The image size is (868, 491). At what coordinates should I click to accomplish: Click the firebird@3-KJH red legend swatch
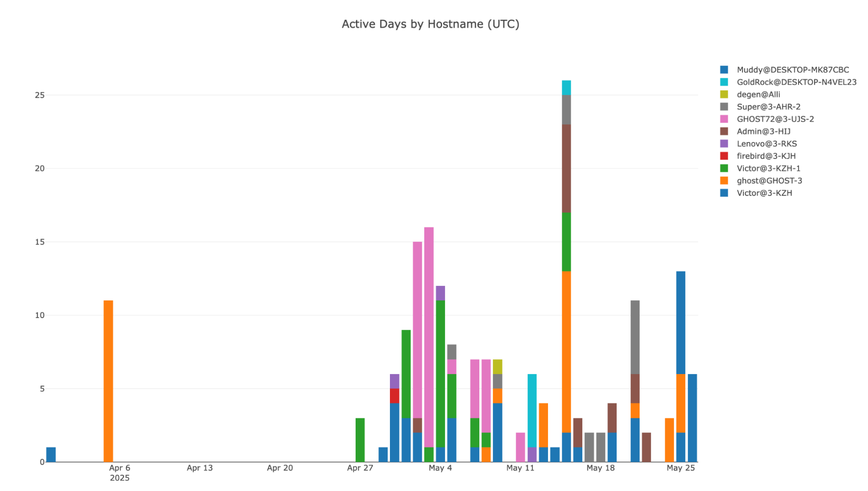(724, 156)
